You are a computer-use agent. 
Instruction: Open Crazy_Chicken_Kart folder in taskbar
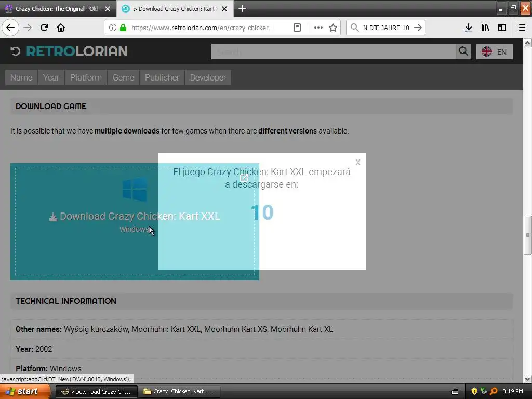coord(180,392)
